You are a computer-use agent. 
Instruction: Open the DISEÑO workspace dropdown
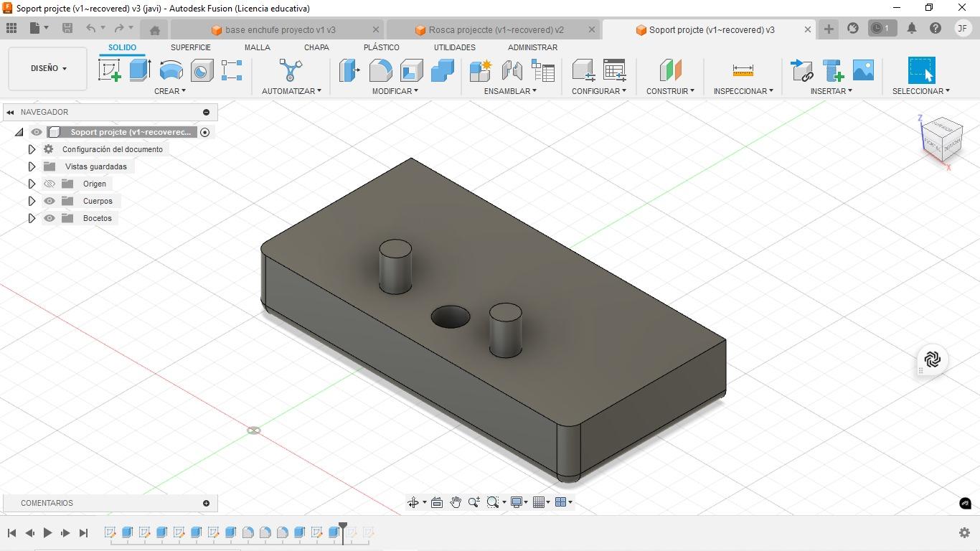click(x=48, y=68)
